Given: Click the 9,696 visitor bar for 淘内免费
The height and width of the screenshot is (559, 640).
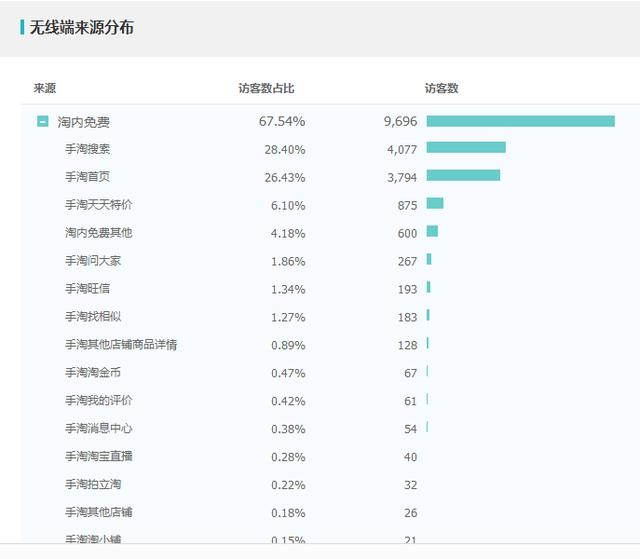Looking at the screenshot, I should tap(520, 121).
